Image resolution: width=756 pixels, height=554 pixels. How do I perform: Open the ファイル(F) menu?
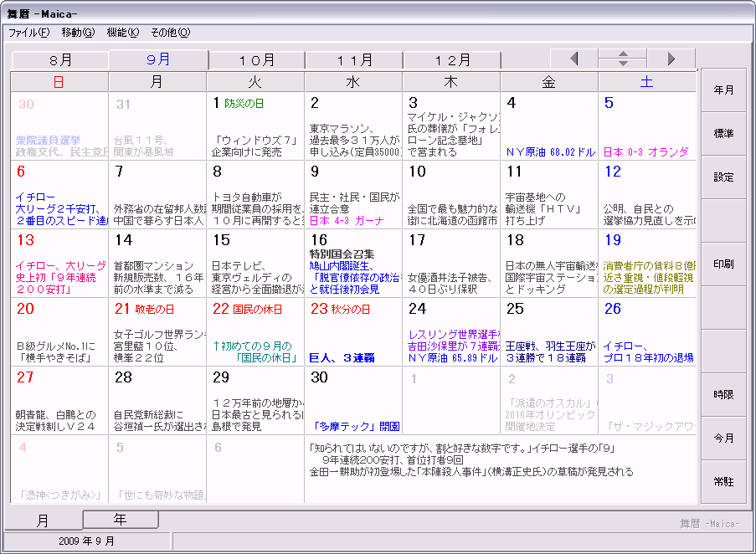tap(28, 33)
